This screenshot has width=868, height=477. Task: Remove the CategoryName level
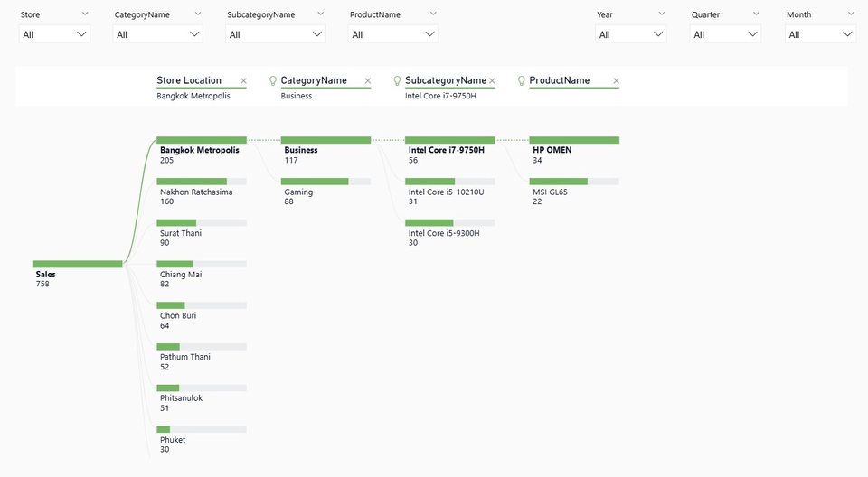(368, 81)
